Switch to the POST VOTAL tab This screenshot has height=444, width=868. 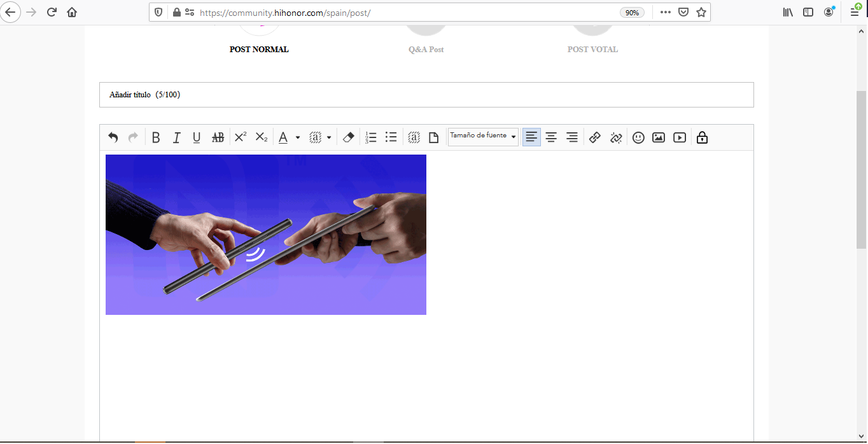tap(592, 49)
